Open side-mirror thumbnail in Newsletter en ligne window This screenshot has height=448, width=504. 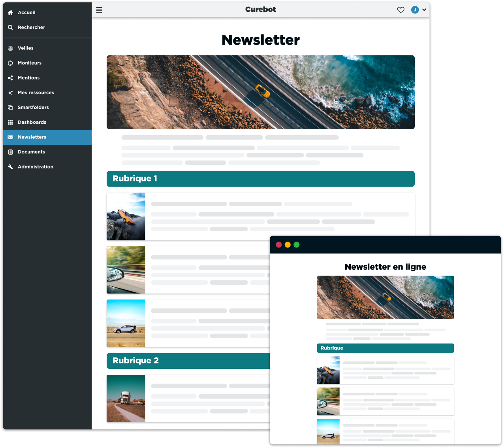click(328, 401)
